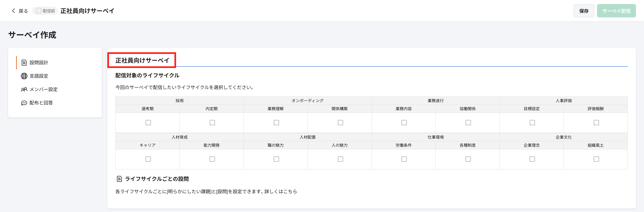Enable the 業務理解 lifecycle checkbox
The width and height of the screenshot is (644, 212).
[x=276, y=123]
